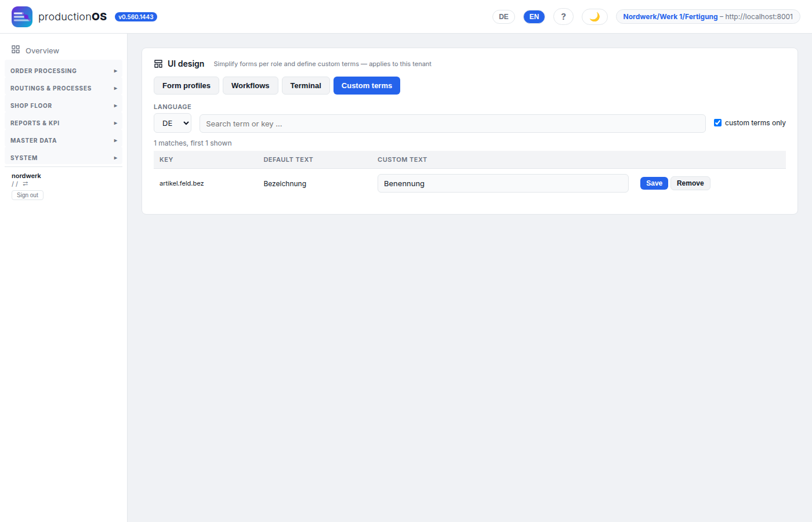Open the Workflows tab
The width and height of the screenshot is (812, 522).
tap(251, 86)
